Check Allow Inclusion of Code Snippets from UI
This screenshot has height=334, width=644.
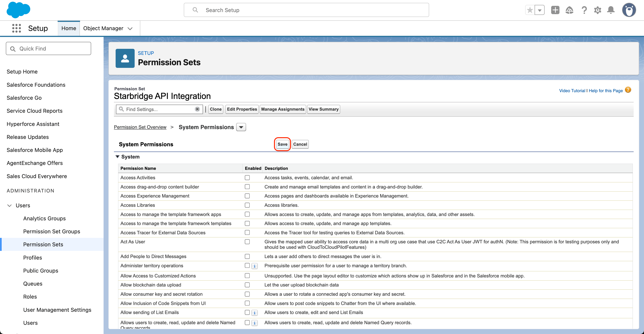(247, 303)
